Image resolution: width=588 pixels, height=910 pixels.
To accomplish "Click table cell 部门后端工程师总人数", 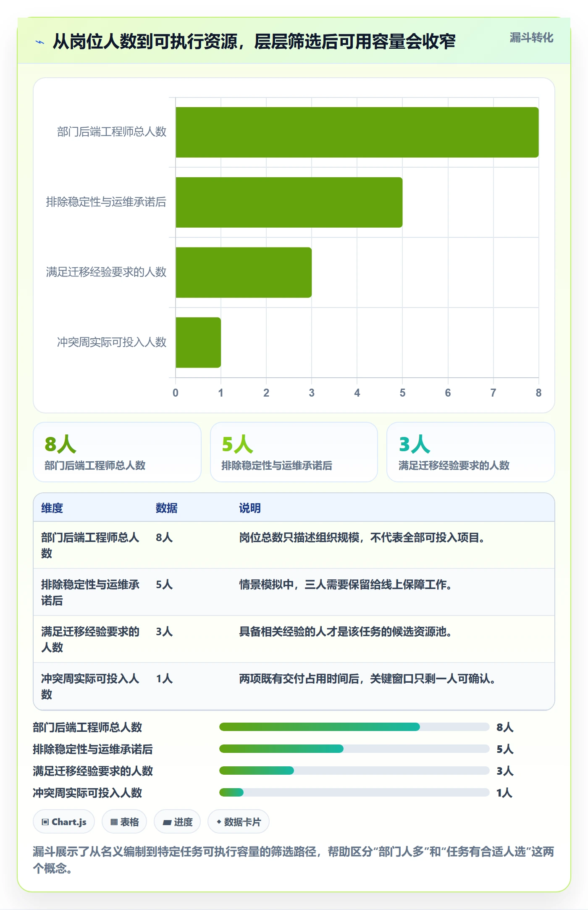I will (x=90, y=545).
